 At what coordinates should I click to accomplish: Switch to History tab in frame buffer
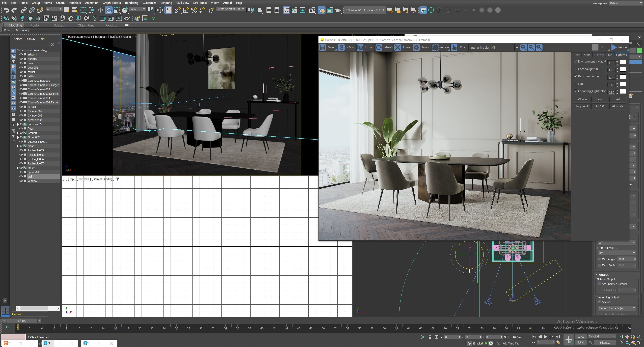coord(599,55)
